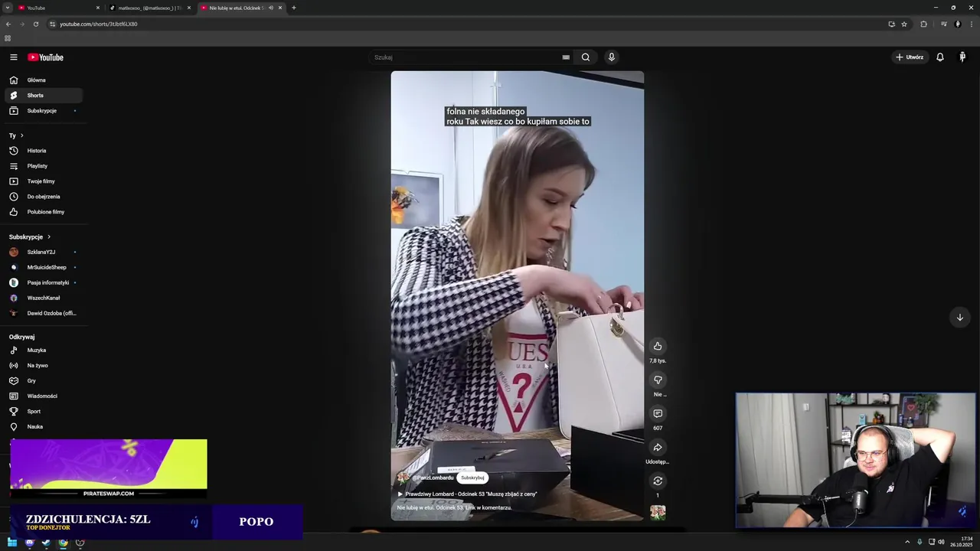This screenshot has width=980, height=551.
Task: Open Playlisty in the sidebar
Action: 43,166
